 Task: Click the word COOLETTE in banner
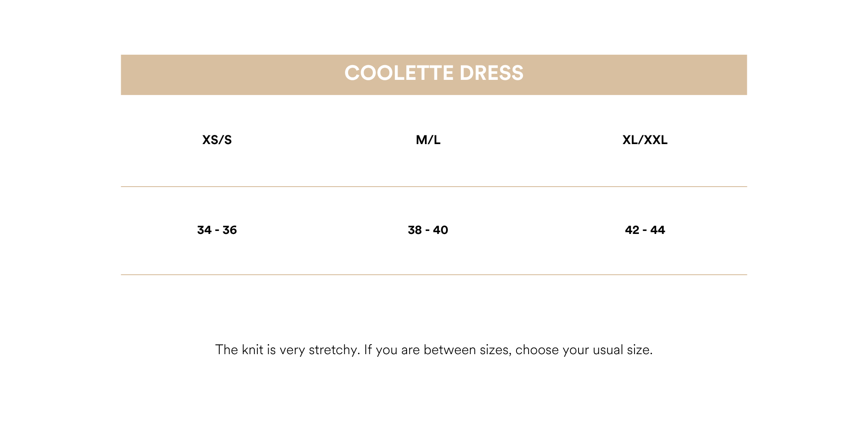point(399,73)
